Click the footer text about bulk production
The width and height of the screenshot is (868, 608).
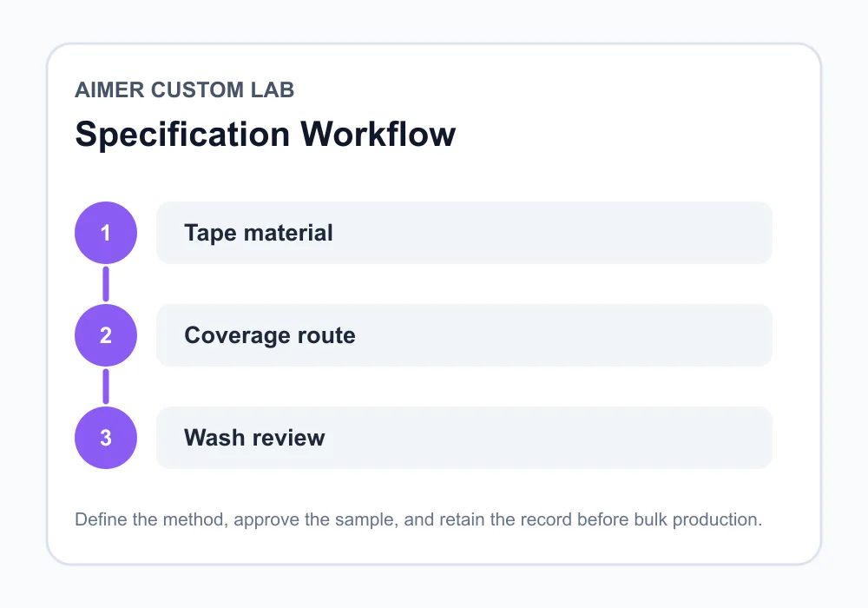coord(418,519)
